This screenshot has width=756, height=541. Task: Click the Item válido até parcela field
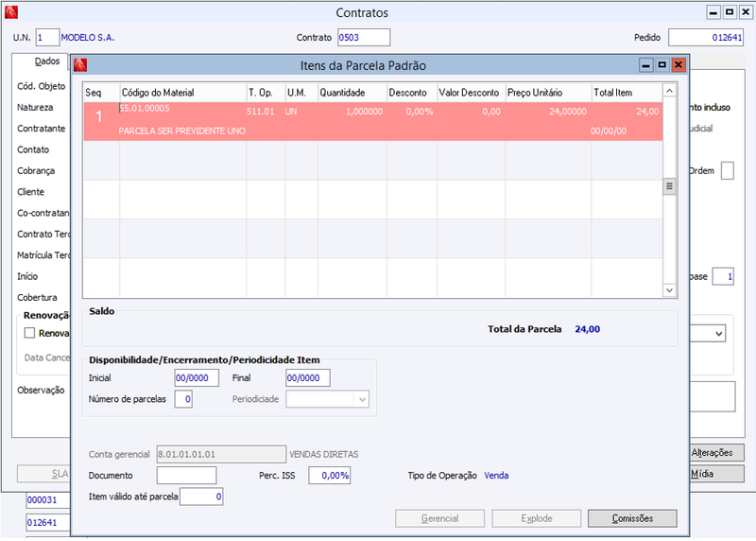pyautogui.click(x=201, y=497)
